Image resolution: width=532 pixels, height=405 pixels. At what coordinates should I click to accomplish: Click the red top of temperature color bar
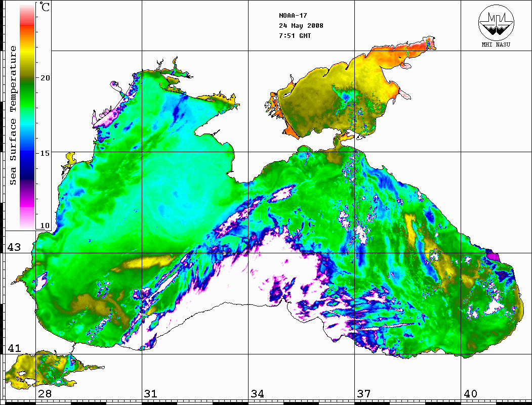coord(27,25)
